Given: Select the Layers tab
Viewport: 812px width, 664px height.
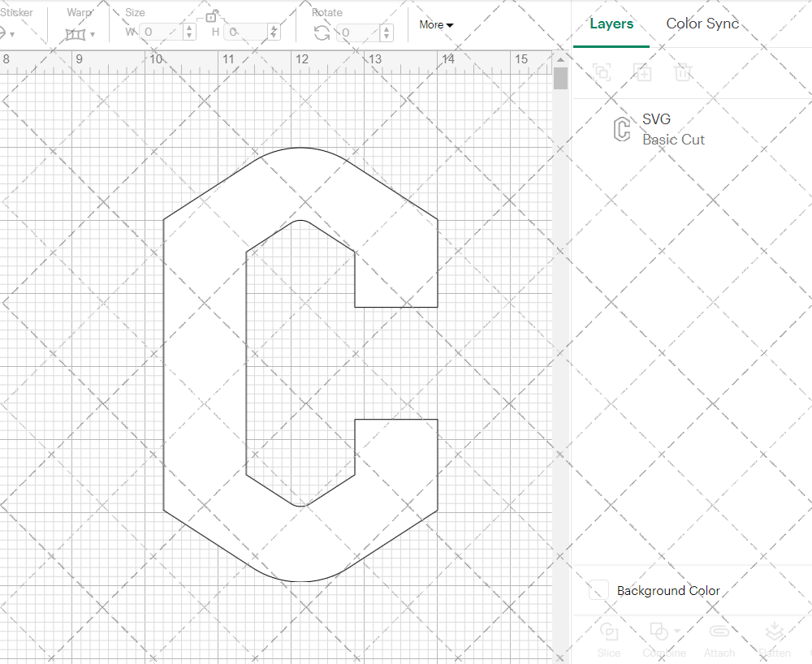Looking at the screenshot, I should (x=611, y=24).
